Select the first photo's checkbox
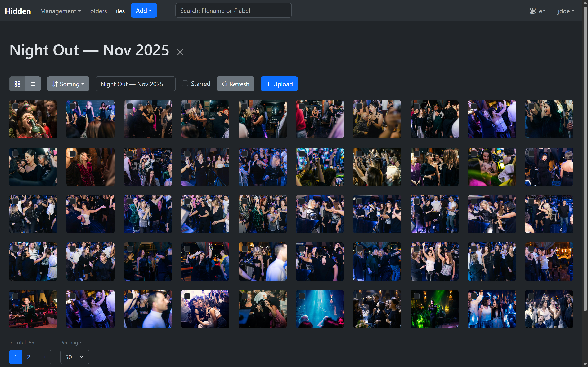588x367 pixels. pyautogui.click(x=15, y=106)
